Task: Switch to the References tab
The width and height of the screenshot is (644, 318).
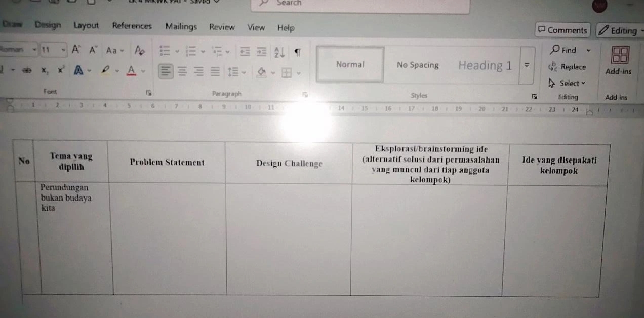Action: 132,26
